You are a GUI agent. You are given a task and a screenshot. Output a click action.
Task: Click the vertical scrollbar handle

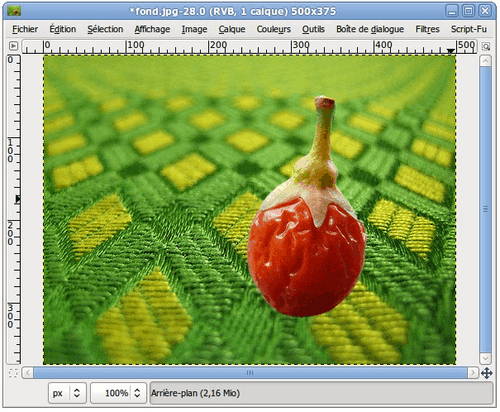coord(485,209)
